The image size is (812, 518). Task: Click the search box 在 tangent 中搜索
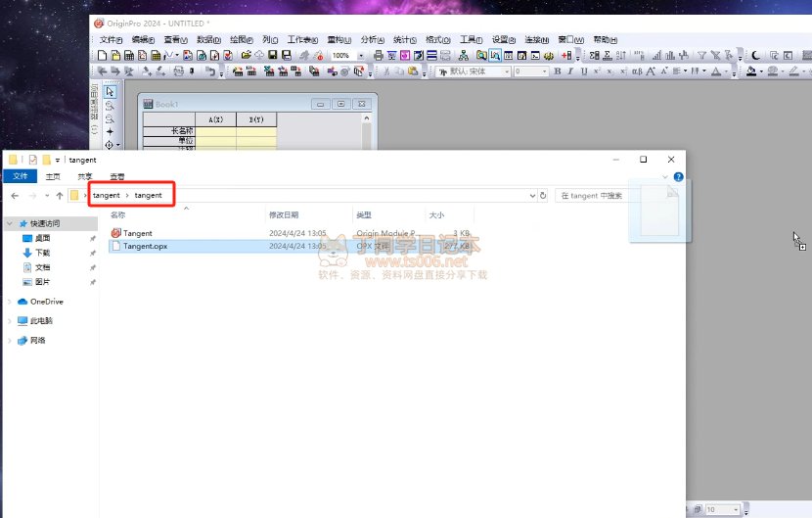[607, 196]
